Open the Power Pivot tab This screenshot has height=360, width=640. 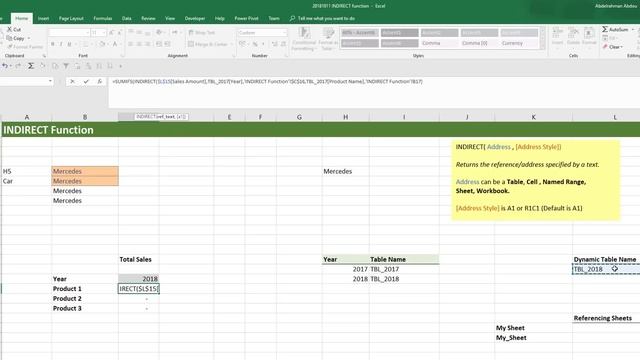click(246, 18)
